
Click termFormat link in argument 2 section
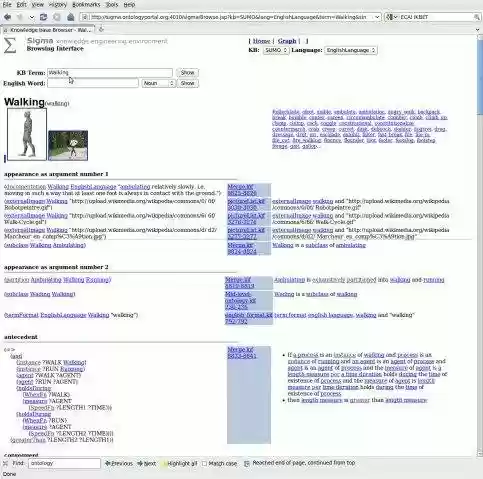pos(22,315)
